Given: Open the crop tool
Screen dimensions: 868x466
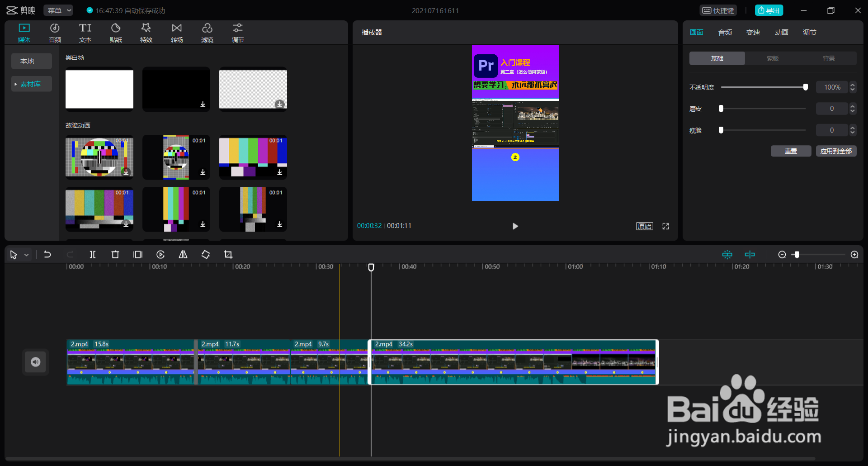Looking at the screenshot, I should (228, 255).
